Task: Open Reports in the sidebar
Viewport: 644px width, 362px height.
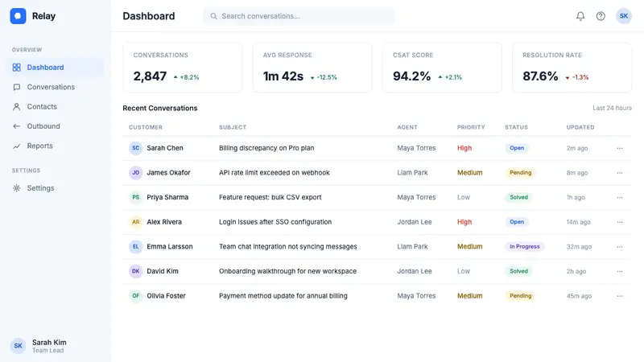Action: coord(55,146)
